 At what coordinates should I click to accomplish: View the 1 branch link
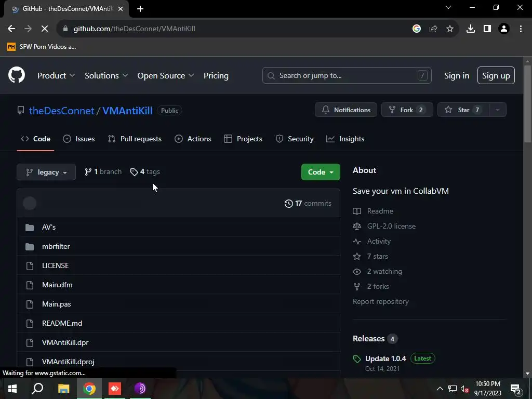click(x=103, y=171)
